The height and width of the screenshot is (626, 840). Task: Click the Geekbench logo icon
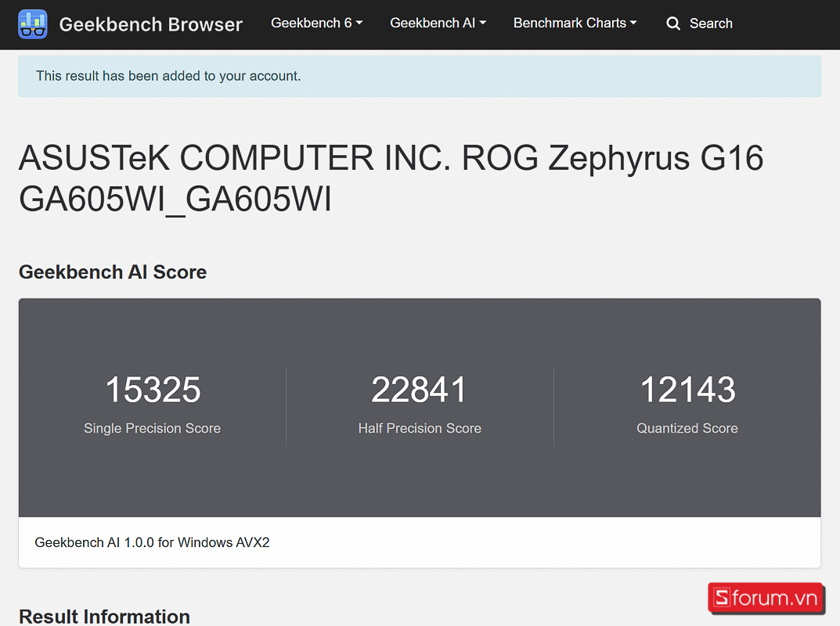(33, 24)
